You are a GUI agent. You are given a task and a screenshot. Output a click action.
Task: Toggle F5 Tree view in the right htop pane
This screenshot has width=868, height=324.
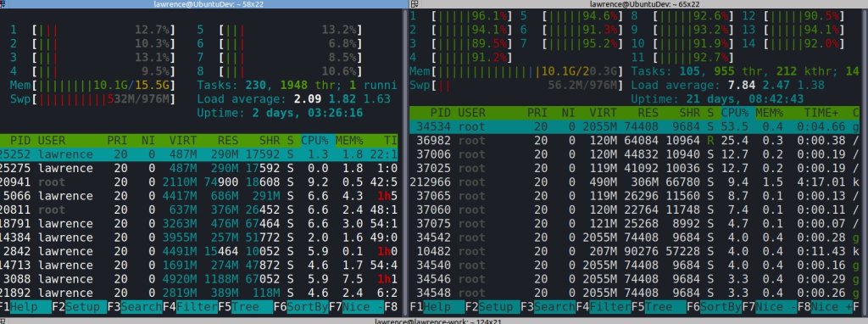(659, 307)
